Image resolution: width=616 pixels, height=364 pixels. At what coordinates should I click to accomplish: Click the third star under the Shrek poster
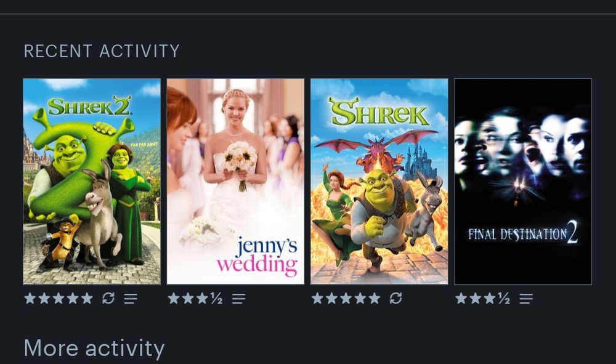(346, 299)
